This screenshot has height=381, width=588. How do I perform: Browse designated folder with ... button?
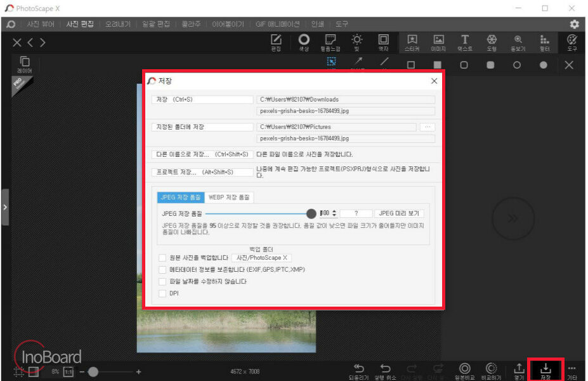pyautogui.click(x=428, y=127)
